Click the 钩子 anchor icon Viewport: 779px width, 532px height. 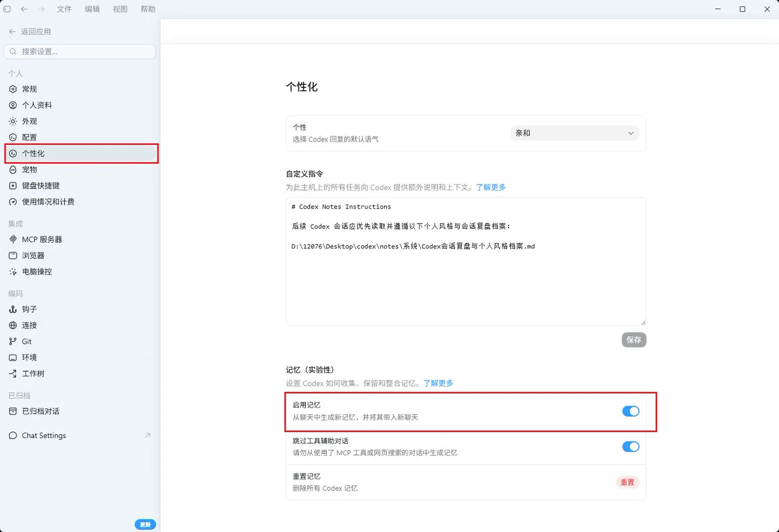click(x=13, y=309)
